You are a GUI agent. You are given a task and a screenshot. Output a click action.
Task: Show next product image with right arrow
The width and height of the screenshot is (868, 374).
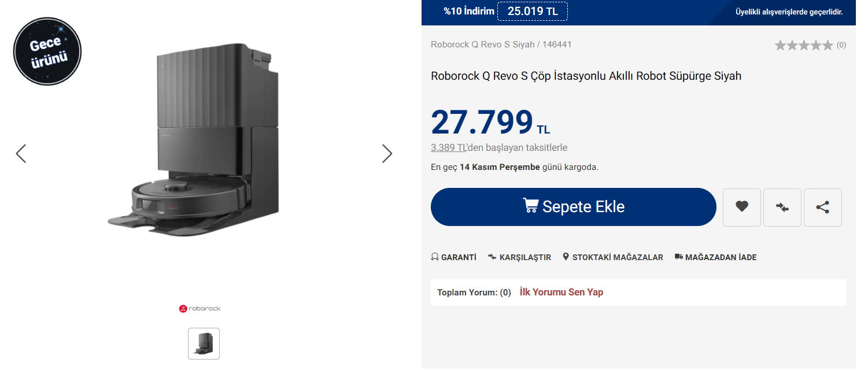pyautogui.click(x=387, y=153)
